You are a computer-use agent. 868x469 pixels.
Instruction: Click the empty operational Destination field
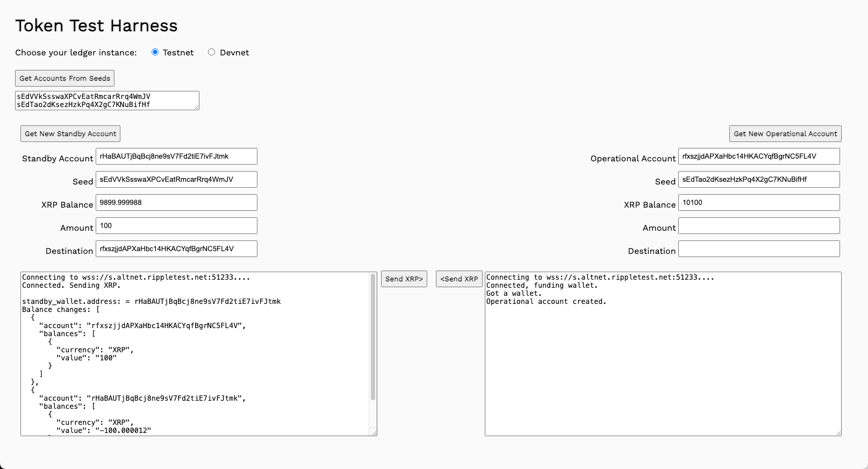[758, 249]
